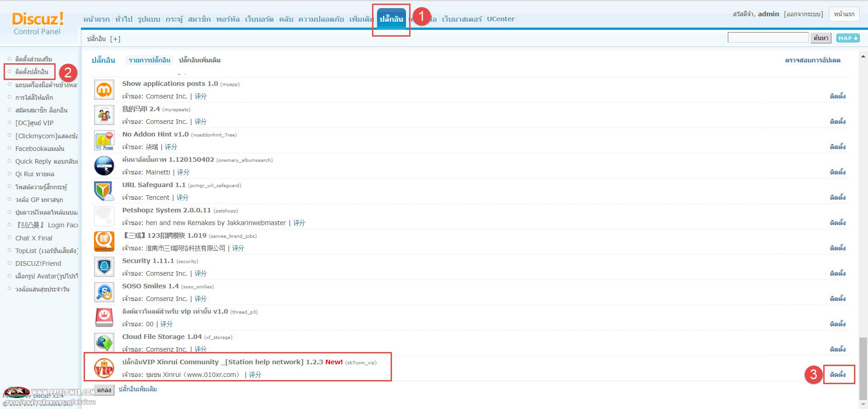868x409 pixels.
Task: Click the Cloud File Storage icon
Action: [x=104, y=343]
